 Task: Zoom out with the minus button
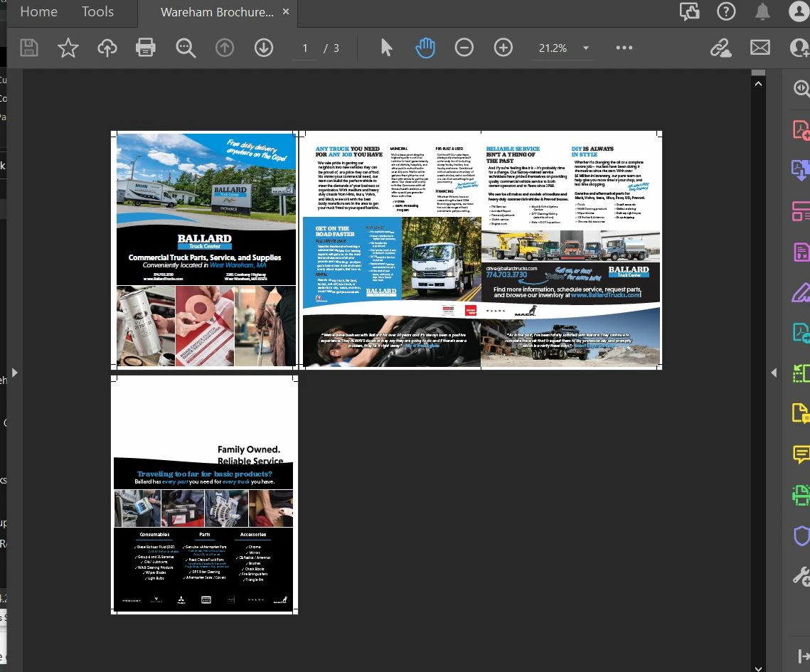tap(464, 48)
